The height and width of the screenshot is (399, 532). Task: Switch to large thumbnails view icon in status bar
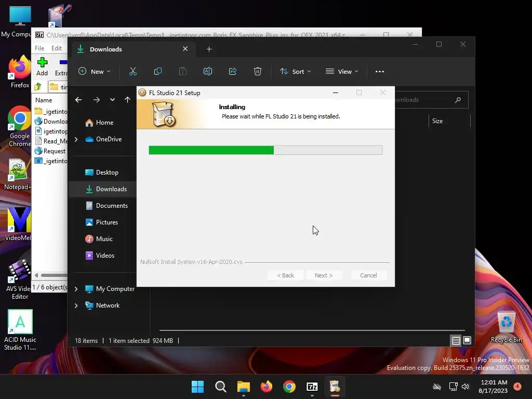tap(467, 340)
